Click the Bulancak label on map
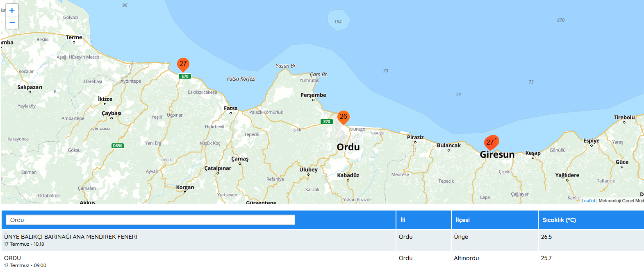The width and height of the screenshot is (644, 274). (448, 145)
